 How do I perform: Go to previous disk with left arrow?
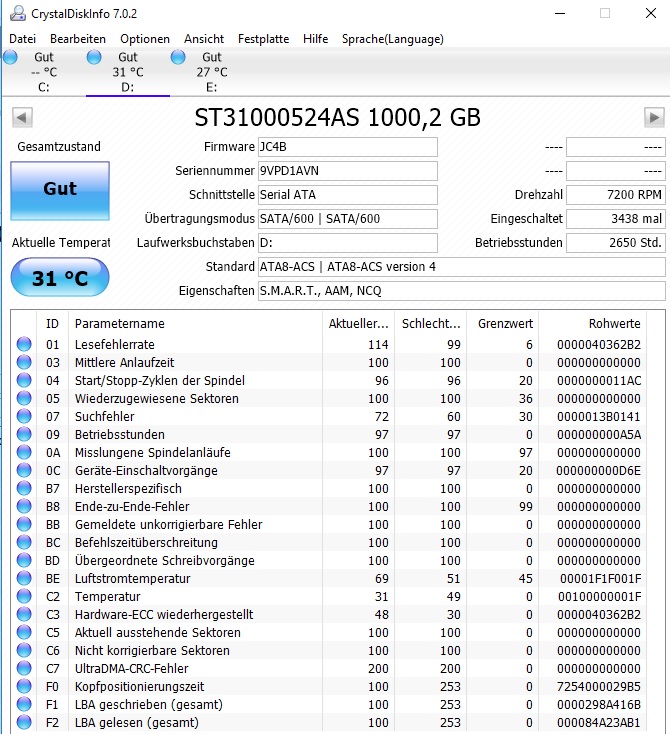click(22, 117)
